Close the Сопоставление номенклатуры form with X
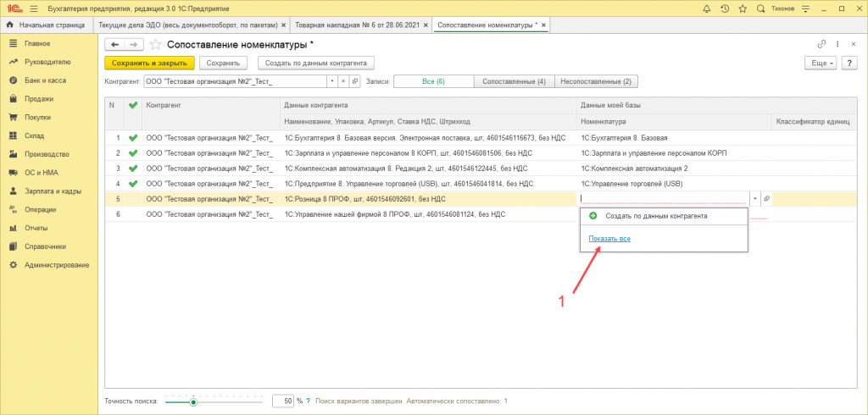Viewport: 868px width, 415px height. tap(854, 44)
